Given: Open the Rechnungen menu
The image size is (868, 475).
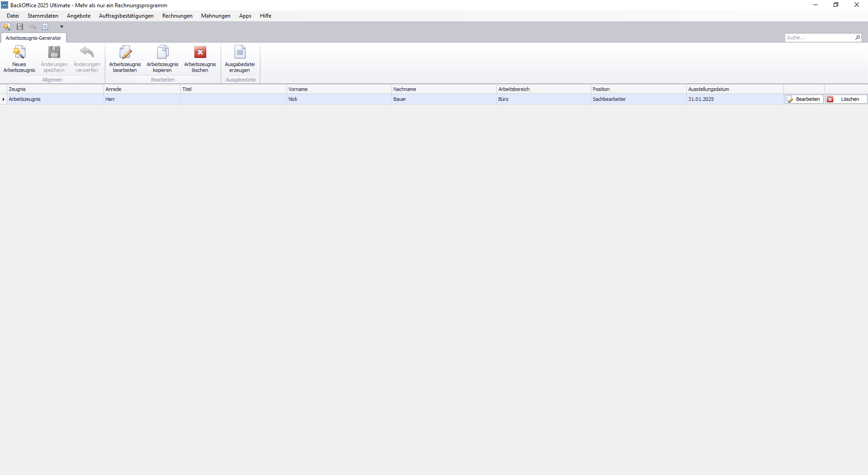Looking at the screenshot, I should point(177,16).
